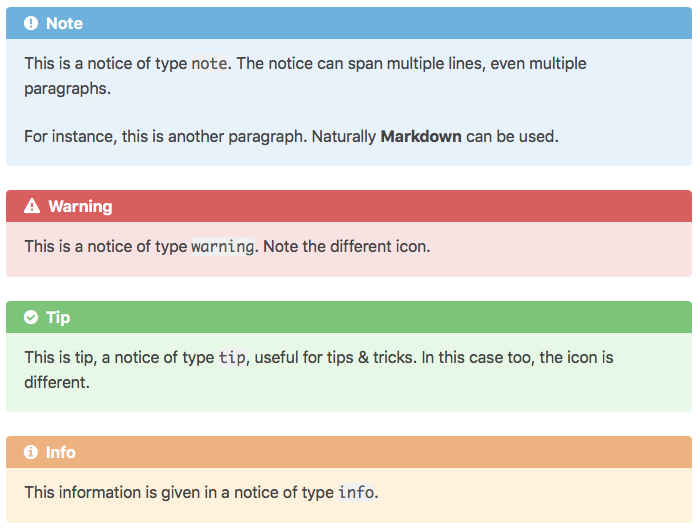Image resolution: width=700 pixels, height=531 pixels.
Task: Click the red Warning header bar
Action: (x=400, y=206)
